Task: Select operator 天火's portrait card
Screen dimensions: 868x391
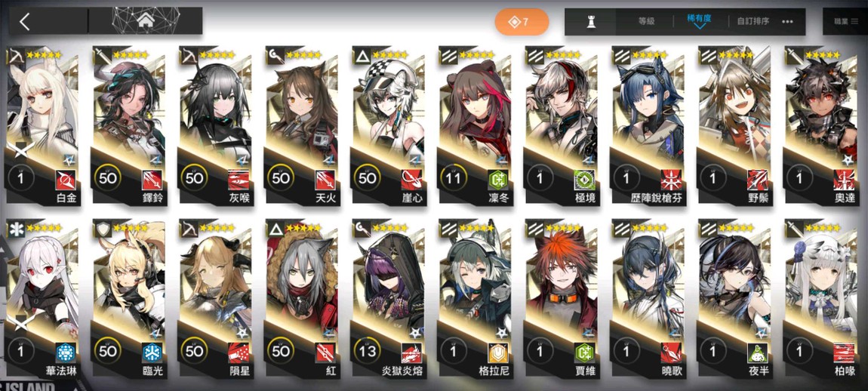Action: [x=302, y=128]
